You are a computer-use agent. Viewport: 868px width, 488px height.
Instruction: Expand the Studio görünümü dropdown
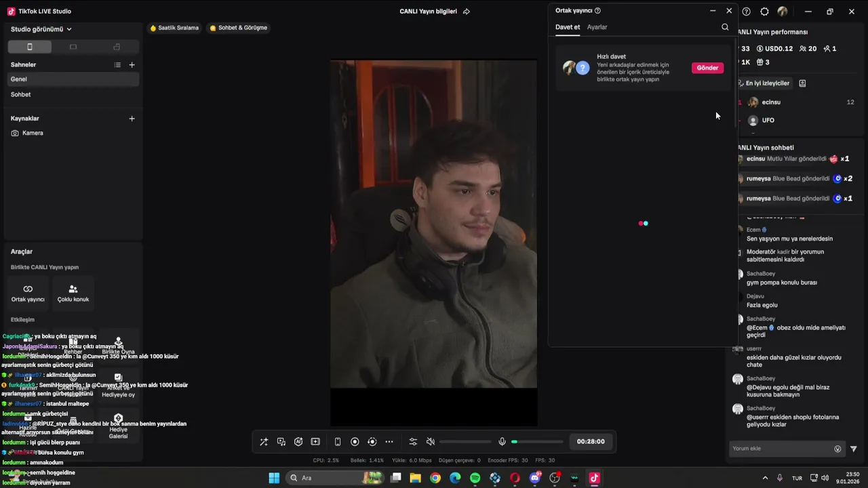(41, 29)
